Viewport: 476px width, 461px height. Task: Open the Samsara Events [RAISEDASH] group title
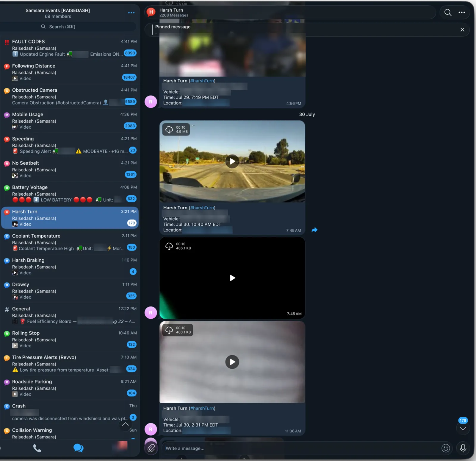coord(58,10)
